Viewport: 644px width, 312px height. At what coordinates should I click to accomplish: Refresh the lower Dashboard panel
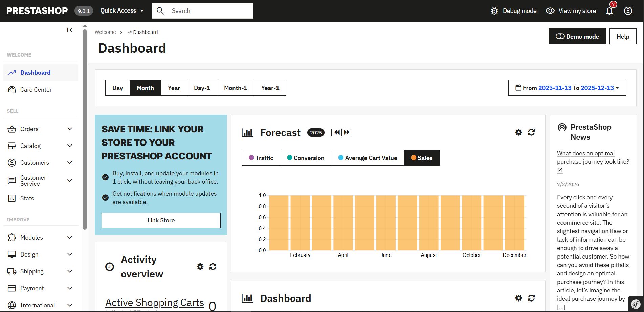pos(531,298)
